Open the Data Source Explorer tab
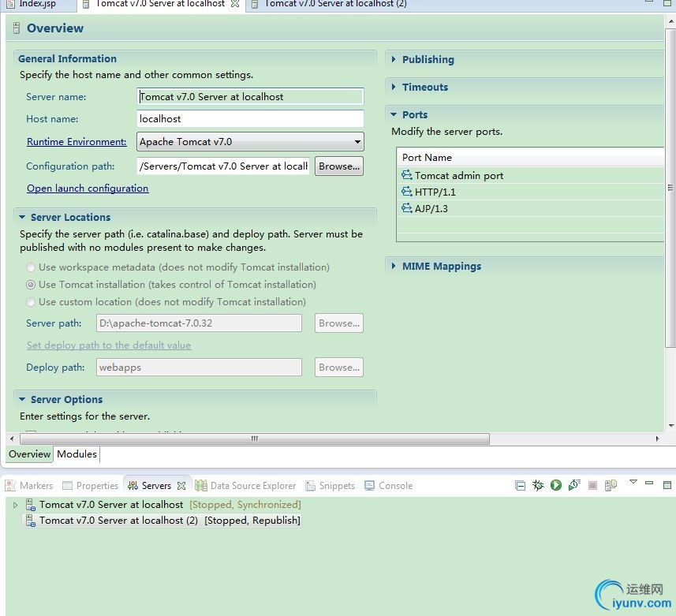 pos(245,486)
